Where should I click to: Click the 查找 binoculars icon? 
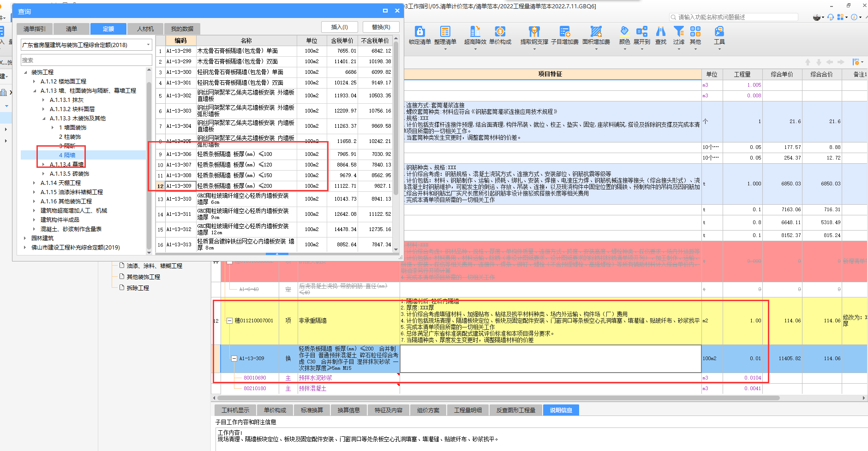coord(661,31)
